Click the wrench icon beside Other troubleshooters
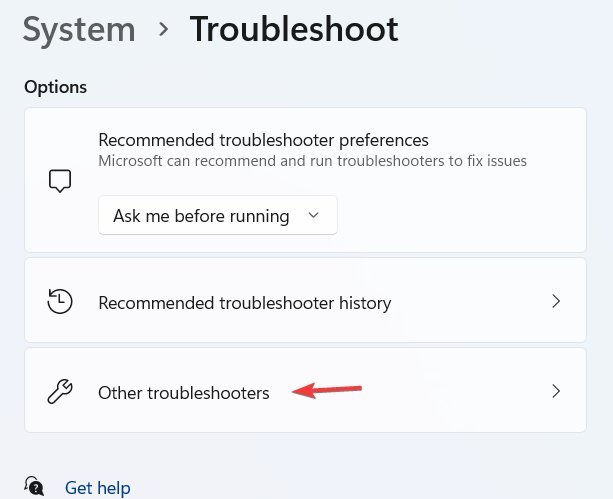The height and width of the screenshot is (499, 613). coord(60,392)
